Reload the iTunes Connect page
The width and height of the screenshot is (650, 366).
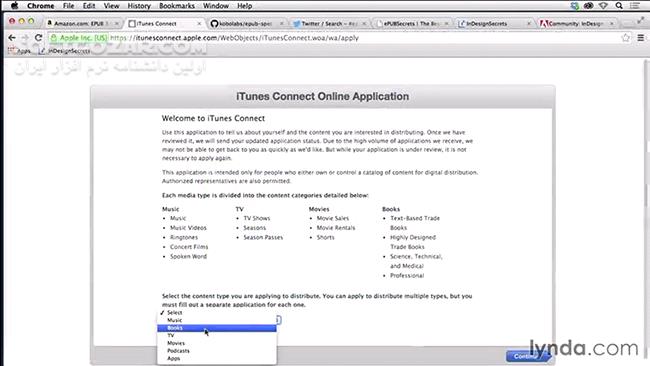[x=38, y=38]
